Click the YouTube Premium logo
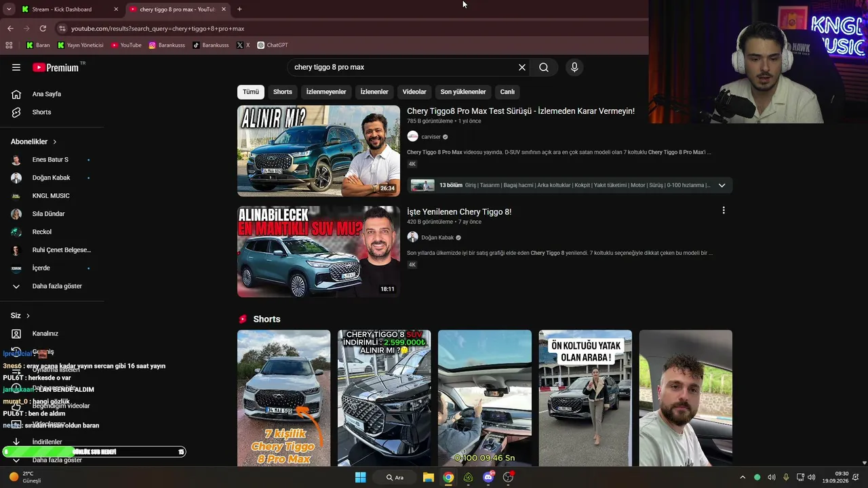 tap(56, 67)
